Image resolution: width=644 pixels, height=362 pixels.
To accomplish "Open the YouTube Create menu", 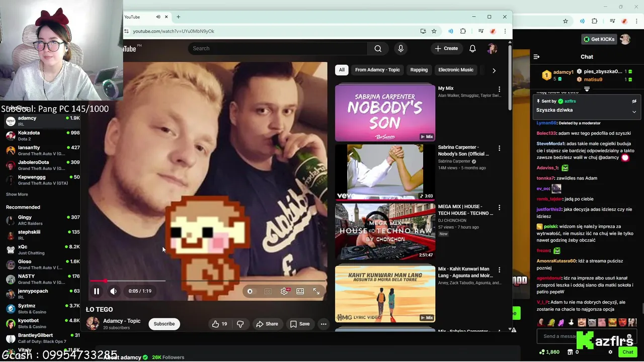I will 446,49.
